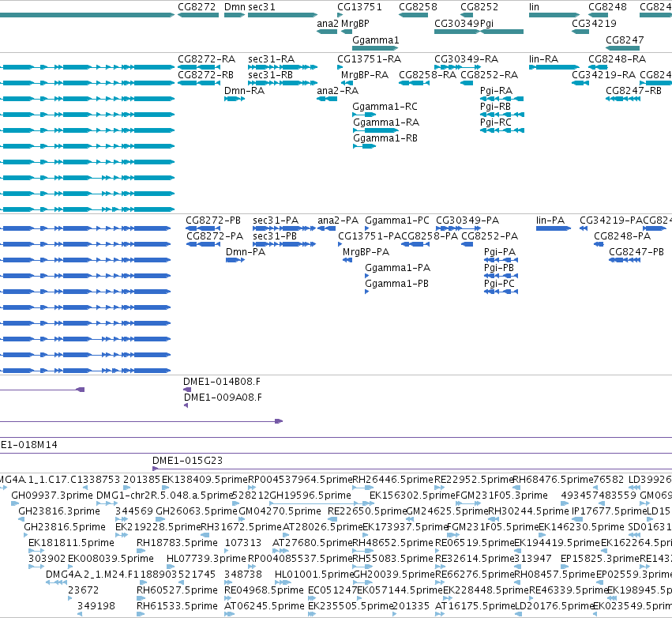Click the CG8247-PB protein label

click(x=636, y=252)
